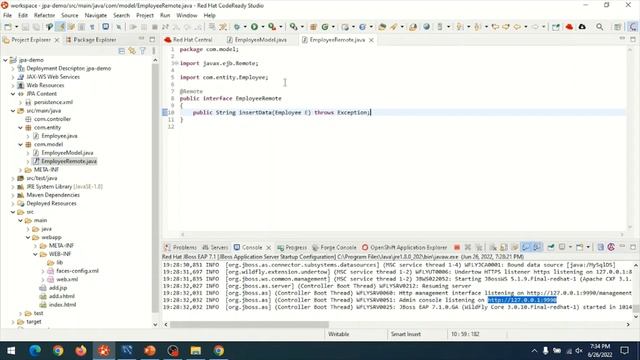Collapse the WEB-INF folder
The height and width of the screenshot is (360, 640).
coord(36,254)
